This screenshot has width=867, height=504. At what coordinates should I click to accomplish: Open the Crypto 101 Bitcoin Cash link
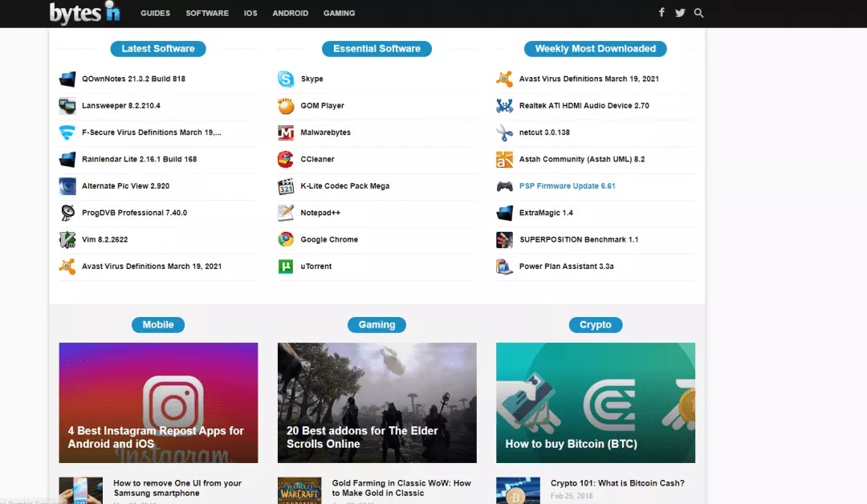617,483
